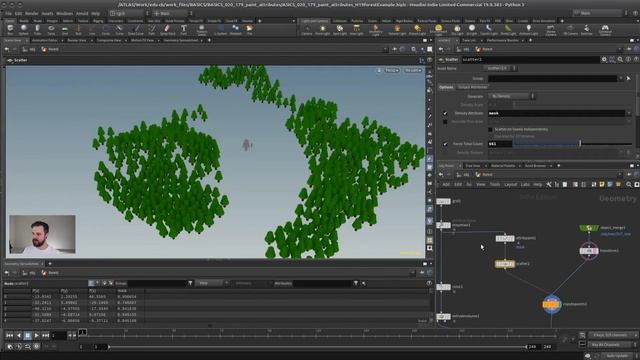Open the keys channels dropdown
The image size is (640, 360).
(x=613, y=335)
